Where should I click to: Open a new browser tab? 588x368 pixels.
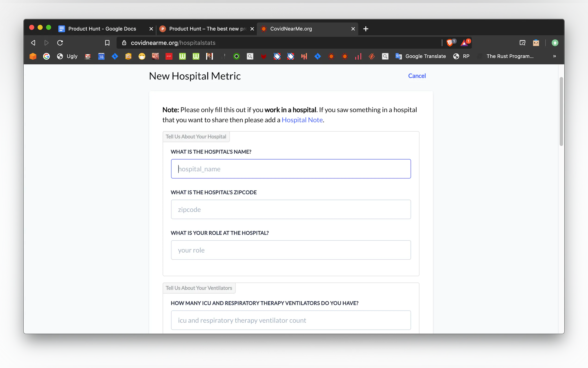coord(366,29)
